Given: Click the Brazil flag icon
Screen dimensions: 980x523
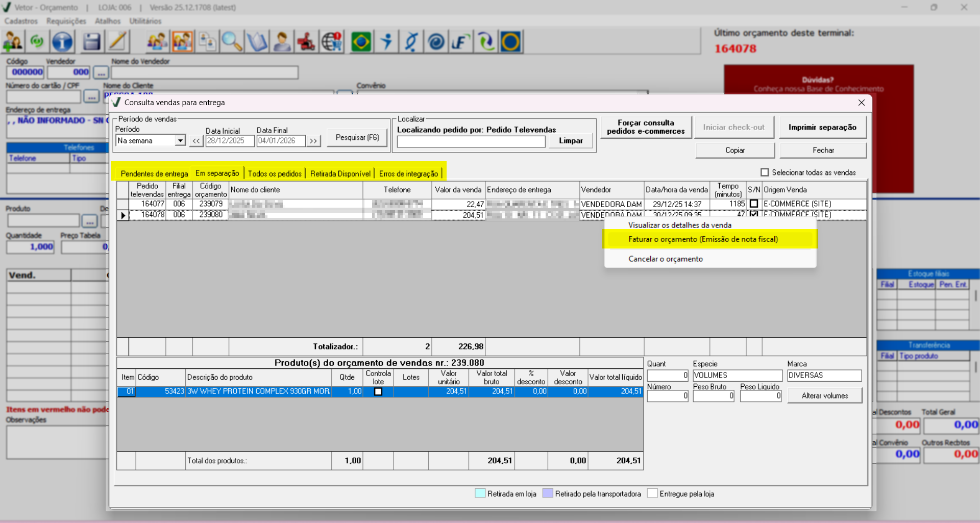Looking at the screenshot, I should click(361, 42).
